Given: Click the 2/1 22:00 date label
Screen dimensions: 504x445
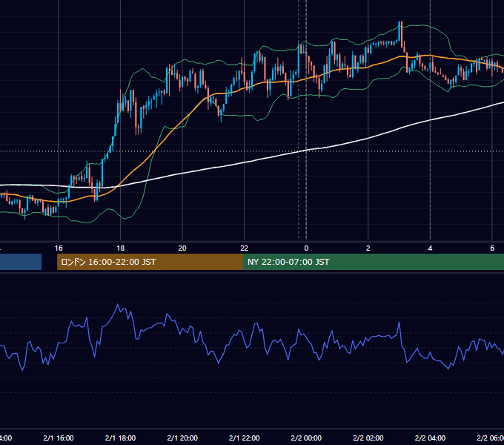Looking at the screenshot, I should 245,438.
